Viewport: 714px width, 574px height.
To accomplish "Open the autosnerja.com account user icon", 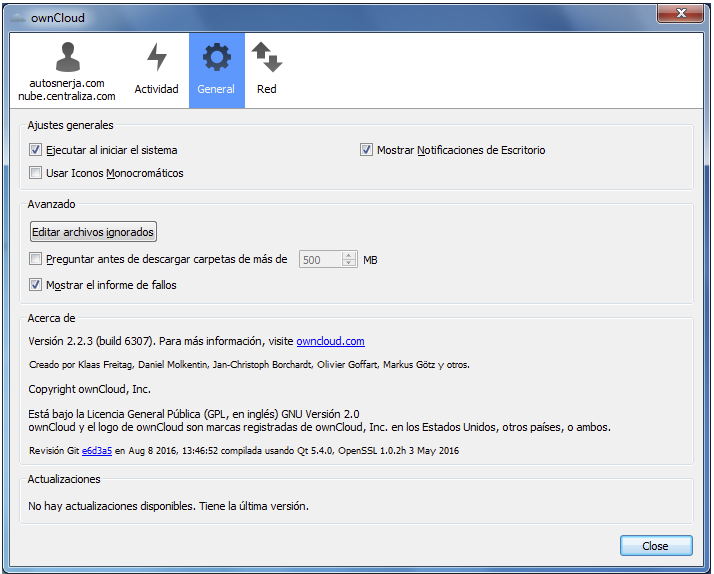I will coord(67,57).
